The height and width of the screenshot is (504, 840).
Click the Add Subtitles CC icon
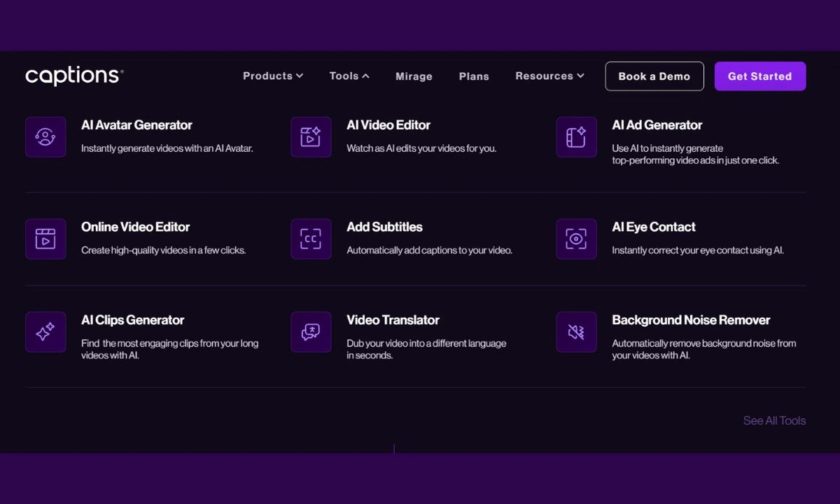311,239
